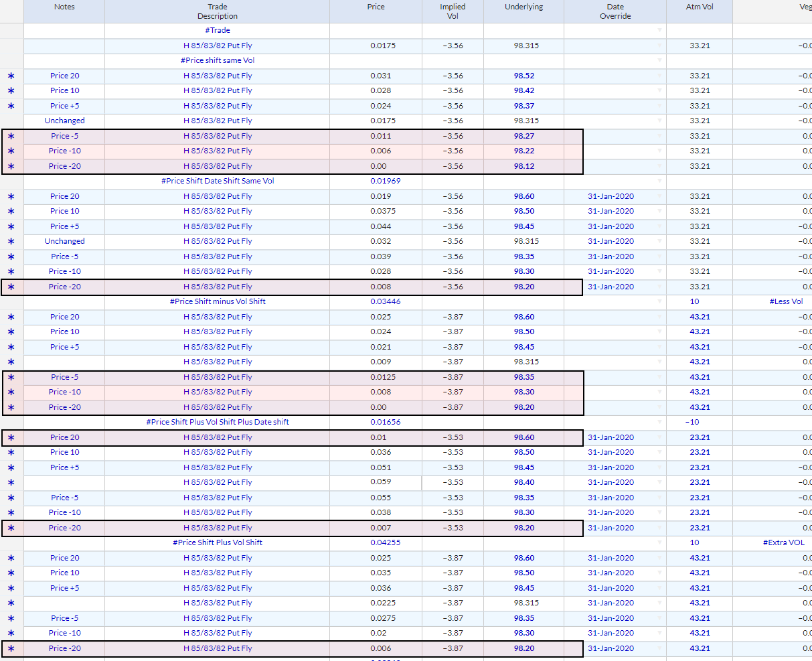This screenshot has height=661, width=812.
Task: Click the Implied Vol column header
Action: click(x=453, y=11)
